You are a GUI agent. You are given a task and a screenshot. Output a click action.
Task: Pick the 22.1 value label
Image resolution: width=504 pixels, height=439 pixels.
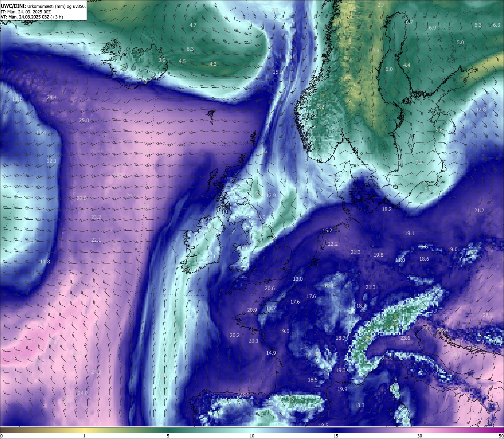click(96, 240)
